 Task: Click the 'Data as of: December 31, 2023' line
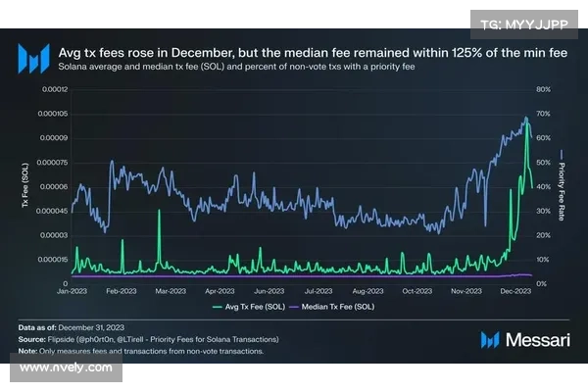[x=72, y=327]
